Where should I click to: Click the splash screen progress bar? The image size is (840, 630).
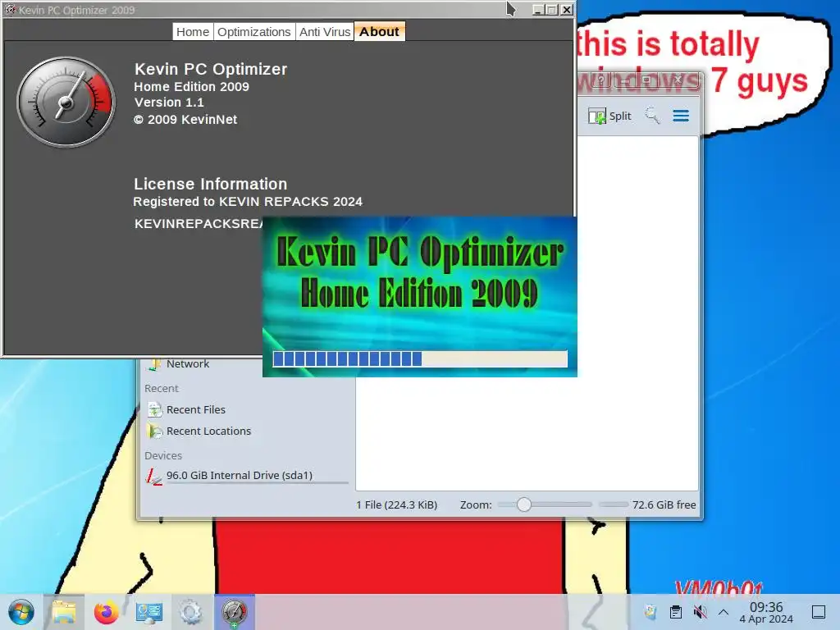[420, 359]
